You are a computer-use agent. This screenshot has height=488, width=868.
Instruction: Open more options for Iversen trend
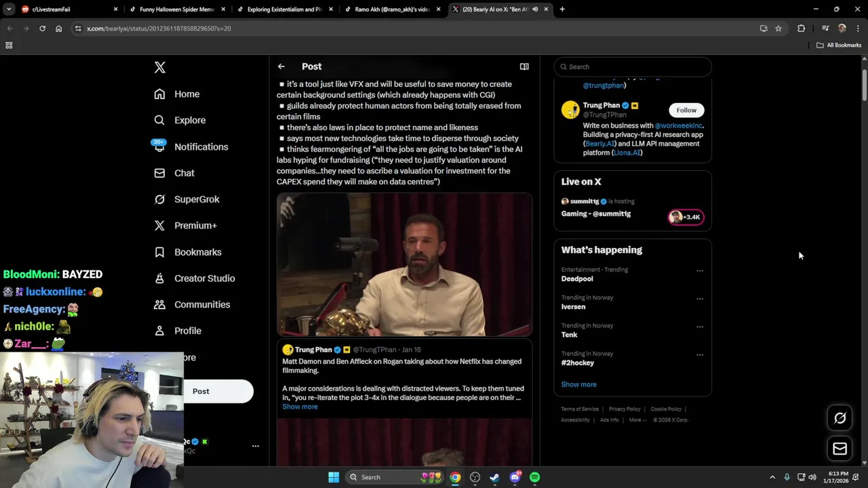coord(700,299)
